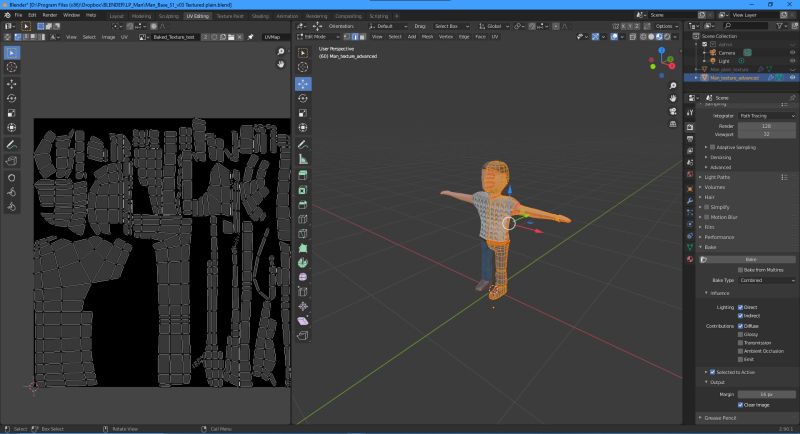Switch to the Texture Paint workspace tab
This screenshot has height=434, width=800.
[230, 16]
